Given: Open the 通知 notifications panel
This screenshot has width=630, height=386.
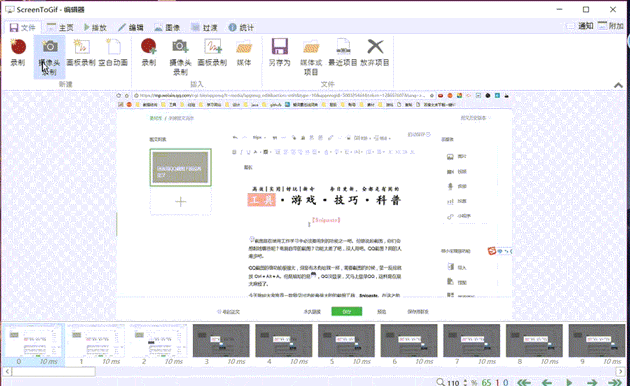Looking at the screenshot, I should click(x=580, y=26).
